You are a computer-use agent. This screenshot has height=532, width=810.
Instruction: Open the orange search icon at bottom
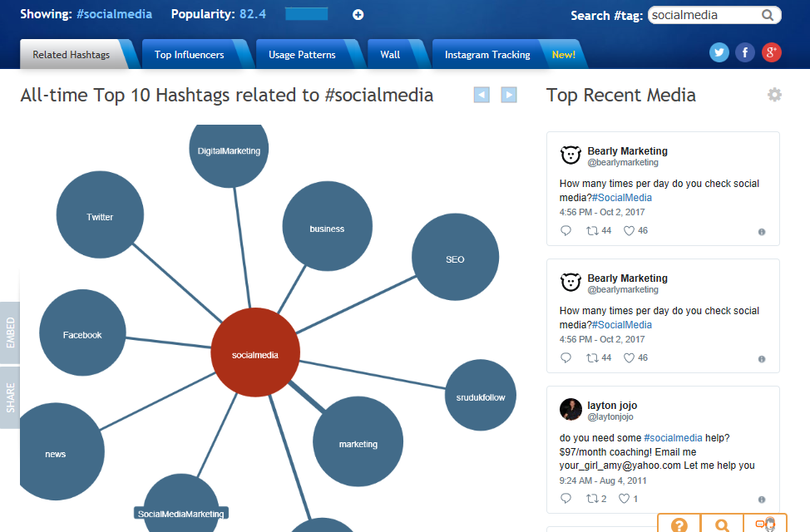tap(722, 525)
